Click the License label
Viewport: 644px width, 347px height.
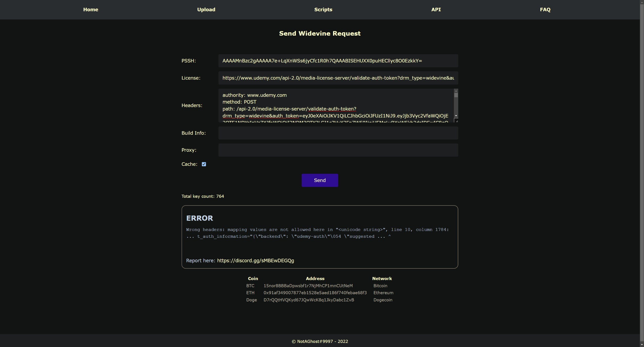point(191,78)
